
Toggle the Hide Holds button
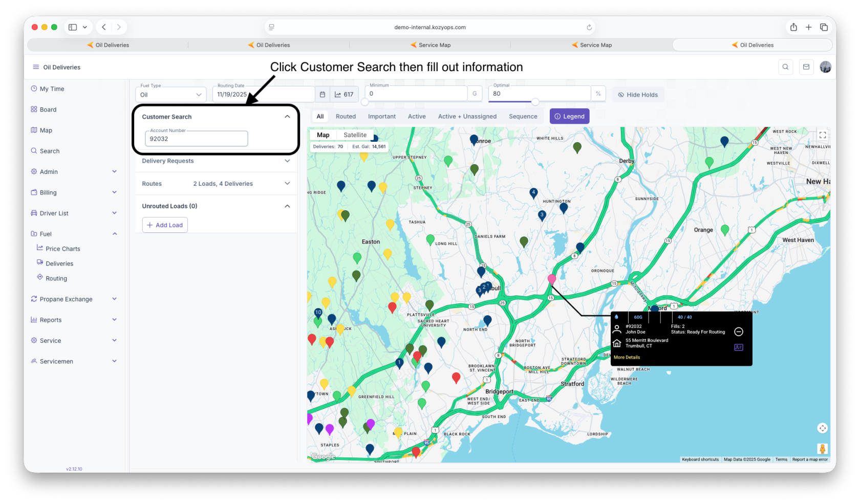[x=638, y=95]
